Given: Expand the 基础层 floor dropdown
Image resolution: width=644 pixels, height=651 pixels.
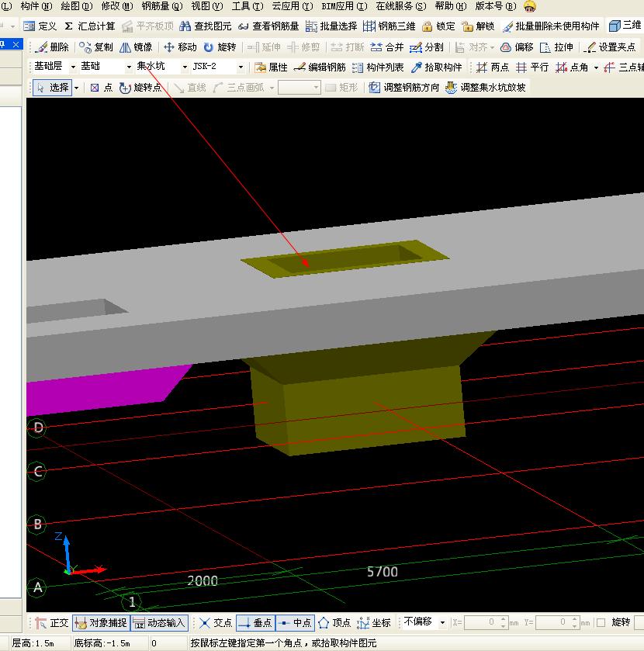Looking at the screenshot, I should click(71, 68).
